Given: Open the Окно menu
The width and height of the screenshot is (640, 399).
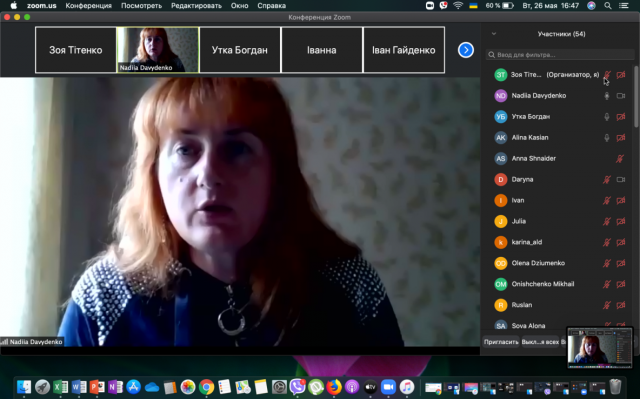Looking at the screenshot, I should pos(240,6).
